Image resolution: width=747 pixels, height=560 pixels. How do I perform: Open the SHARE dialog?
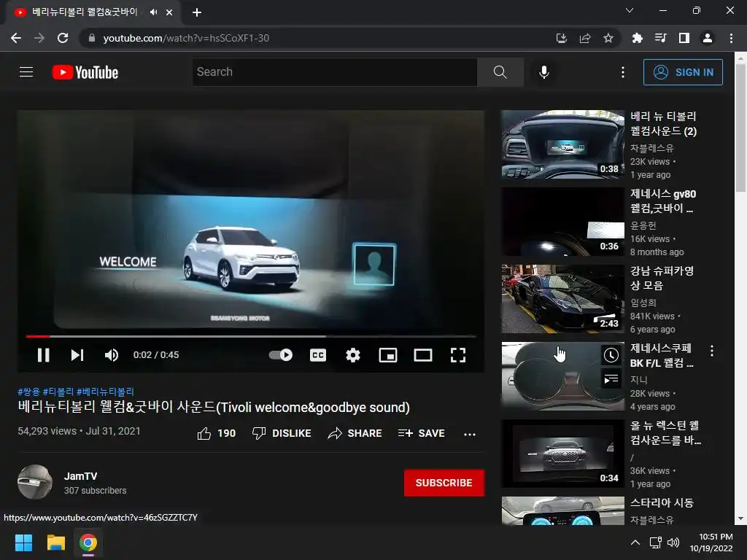355,433
